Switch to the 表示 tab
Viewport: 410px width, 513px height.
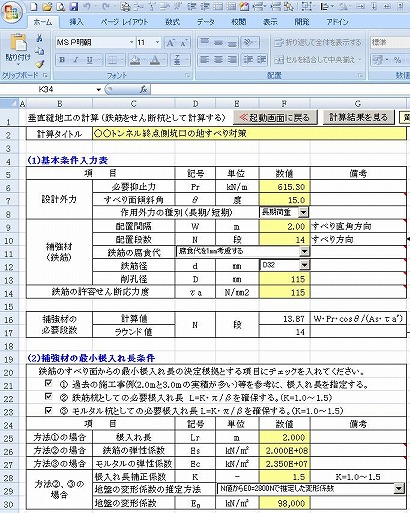270,22
